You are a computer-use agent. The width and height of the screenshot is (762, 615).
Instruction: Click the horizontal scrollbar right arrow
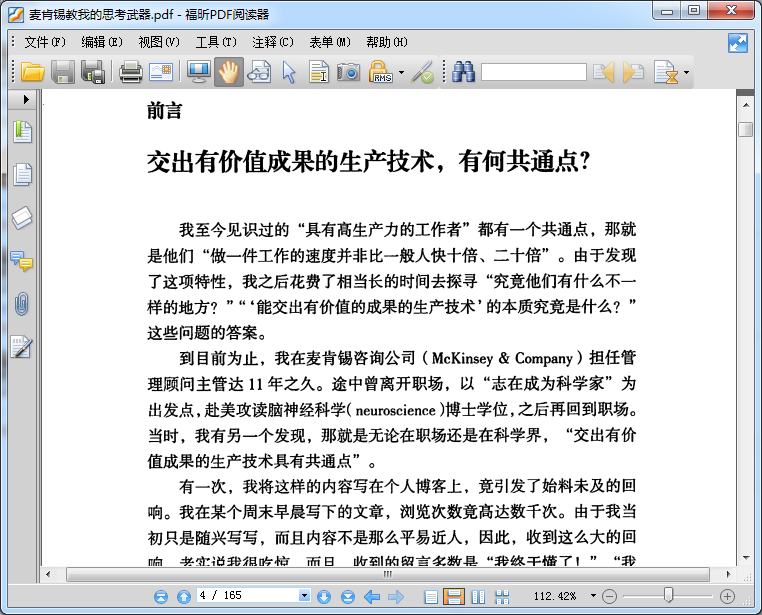tap(728, 574)
